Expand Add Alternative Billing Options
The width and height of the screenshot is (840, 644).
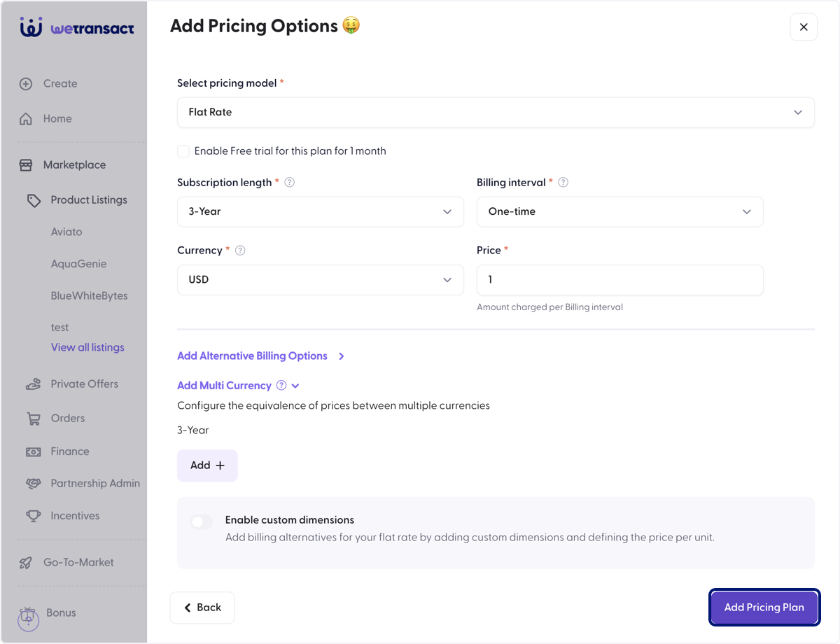pyautogui.click(x=261, y=356)
